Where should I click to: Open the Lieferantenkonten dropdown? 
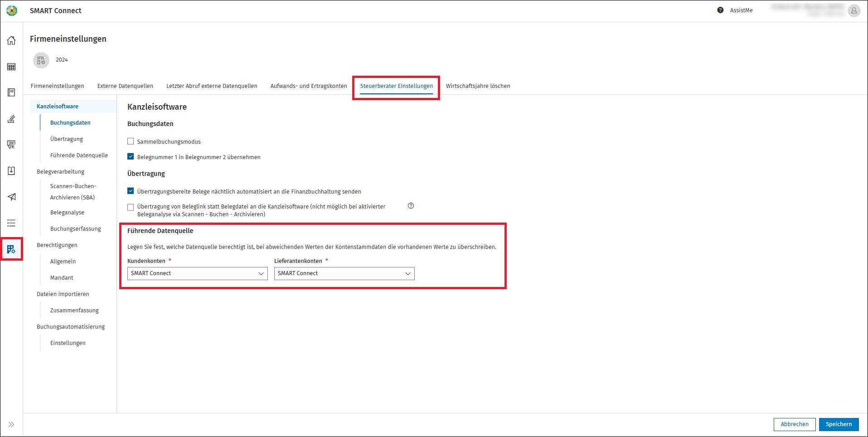[x=344, y=273]
